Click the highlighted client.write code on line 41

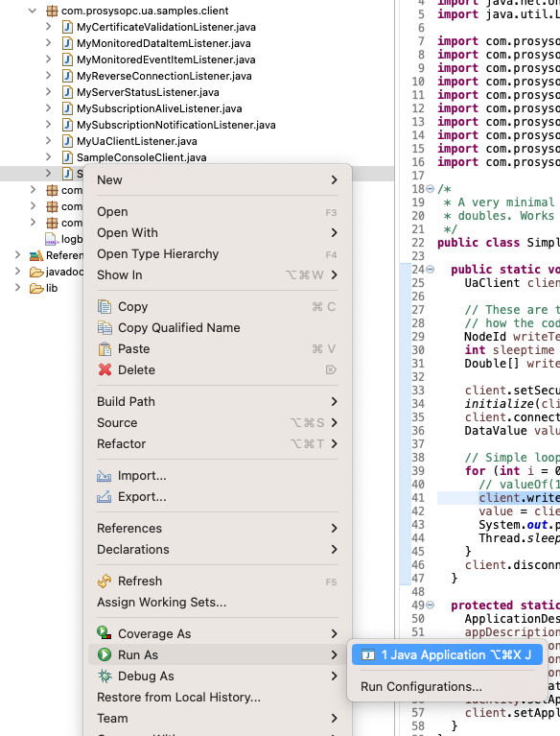tap(519, 498)
